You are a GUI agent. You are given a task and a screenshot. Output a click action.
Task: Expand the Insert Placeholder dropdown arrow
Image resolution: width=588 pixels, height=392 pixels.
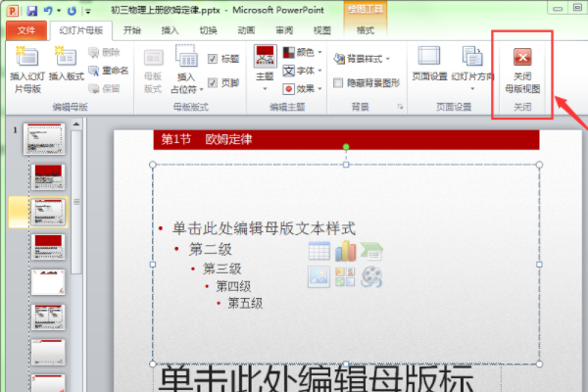coord(201,89)
